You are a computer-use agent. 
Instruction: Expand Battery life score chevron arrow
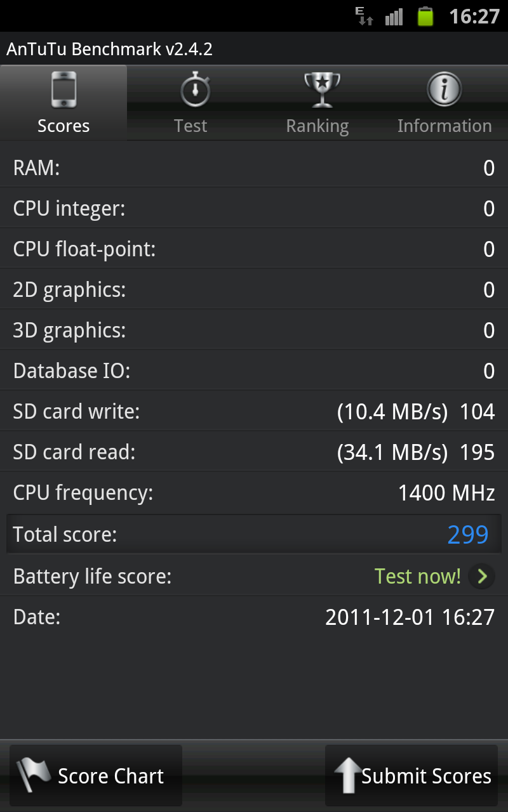pyautogui.click(x=482, y=576)
